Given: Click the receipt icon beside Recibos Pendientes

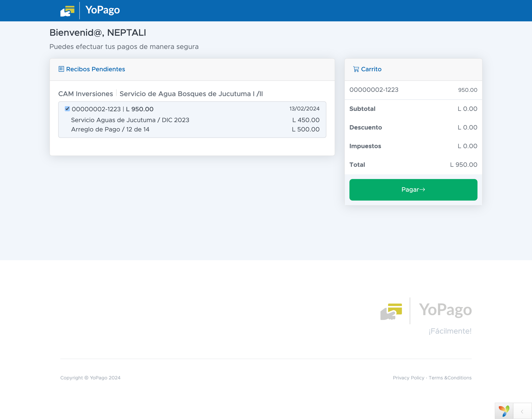Looking at the screenshot, I should [61, 69].
